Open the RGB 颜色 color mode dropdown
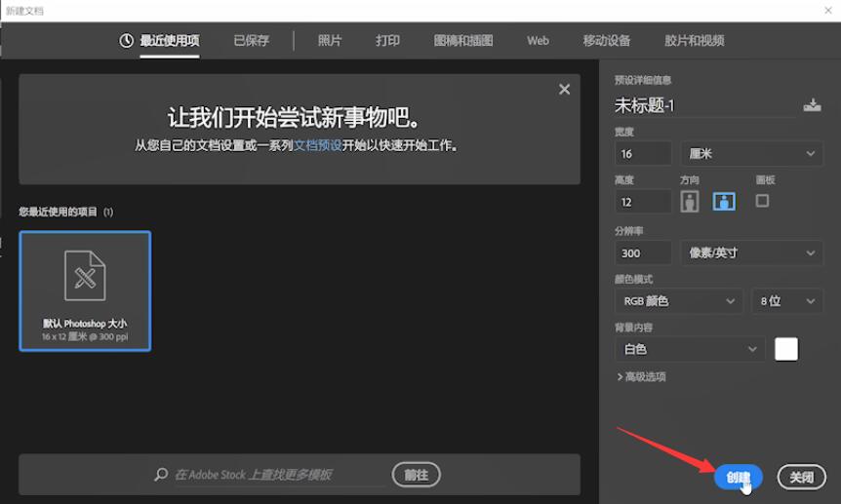This screenshot has height=504, width=841. (x=678, y=301)
